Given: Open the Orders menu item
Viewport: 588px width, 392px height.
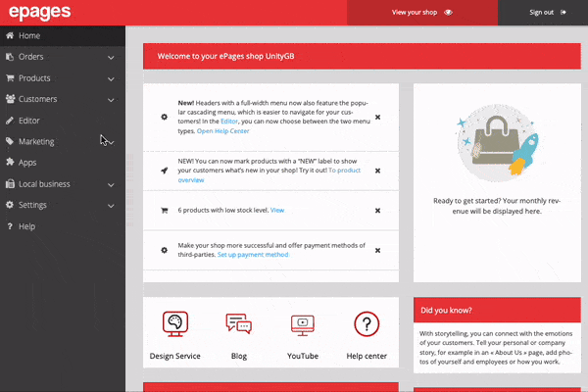Looking at the screenshot, I should pyautogui.click(x=63, y=57).
